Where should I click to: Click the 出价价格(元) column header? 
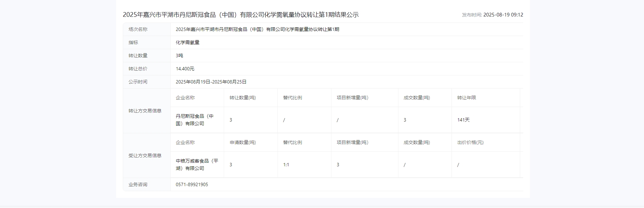(470, 142)
